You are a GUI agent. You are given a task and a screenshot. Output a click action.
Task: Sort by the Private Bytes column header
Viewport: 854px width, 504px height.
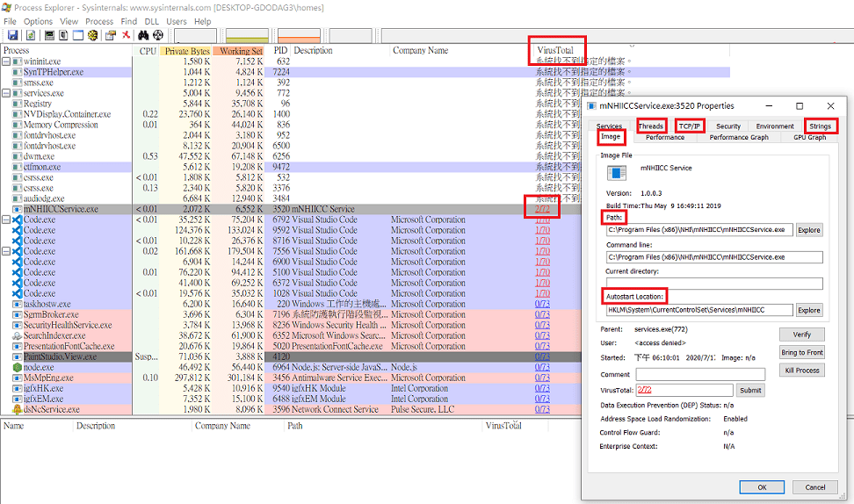tap(186, 51)
